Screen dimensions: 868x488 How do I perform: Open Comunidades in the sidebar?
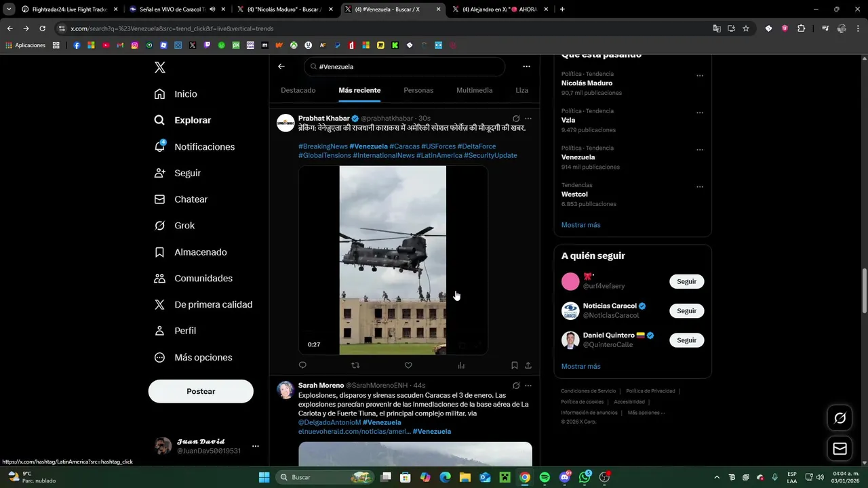pyautogui.click(x=193, y=278)
